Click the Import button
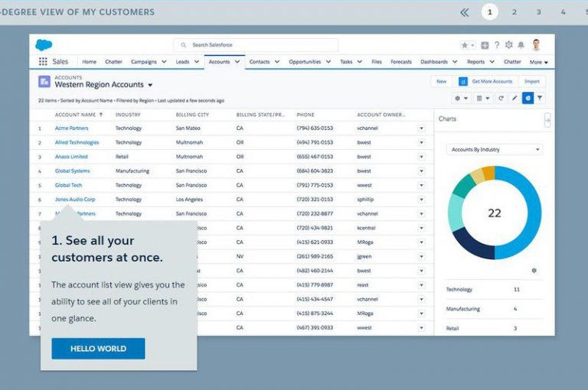 pos(532,81)
